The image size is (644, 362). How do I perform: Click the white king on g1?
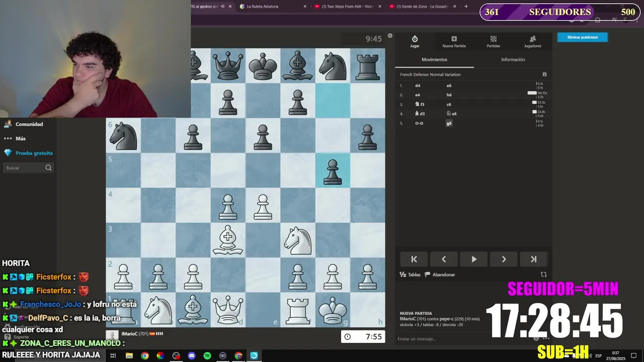(x=333, y=310)
